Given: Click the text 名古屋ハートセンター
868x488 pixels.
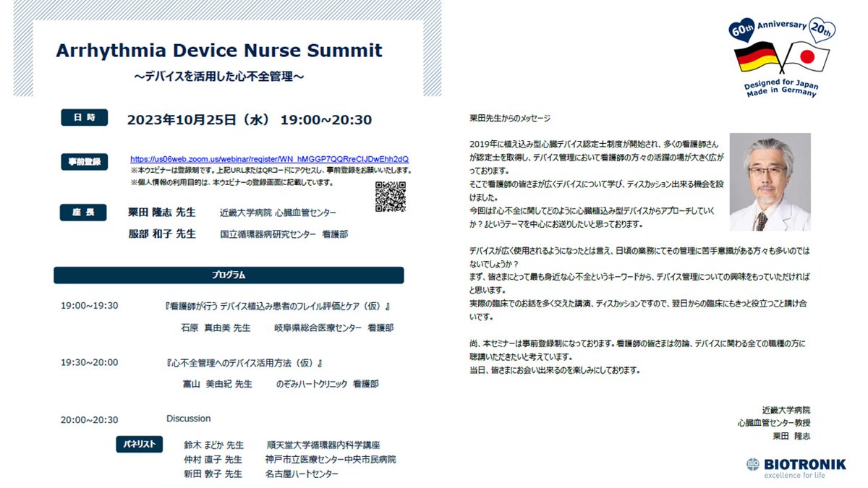Looking at the screenshot, I should click(x=302, y=474).
